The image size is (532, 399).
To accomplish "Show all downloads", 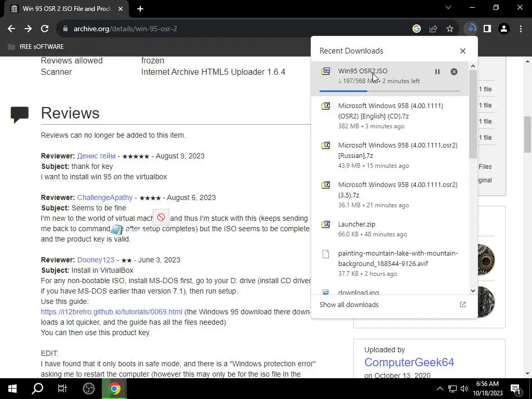I will pyautogui.click(x=349, y=304).
